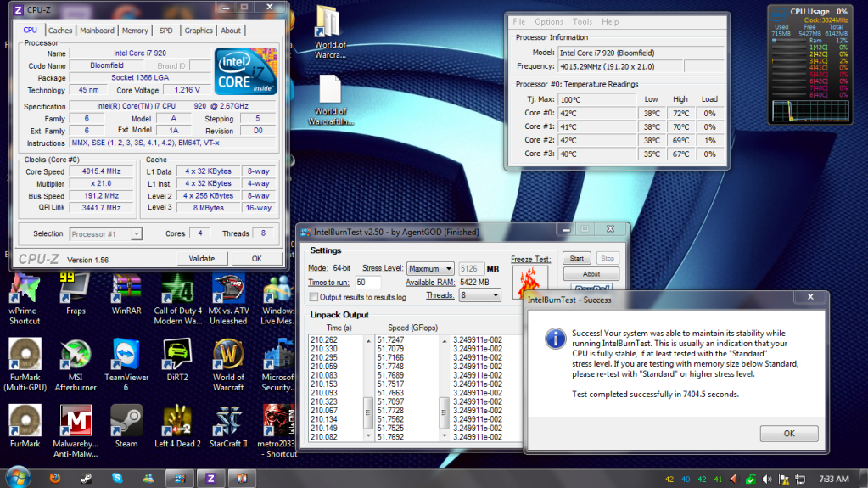Open the File menu in the temperature monitor window
This screenshot has height=488, width=868.
pyautogui.click(x=518, y=21)
